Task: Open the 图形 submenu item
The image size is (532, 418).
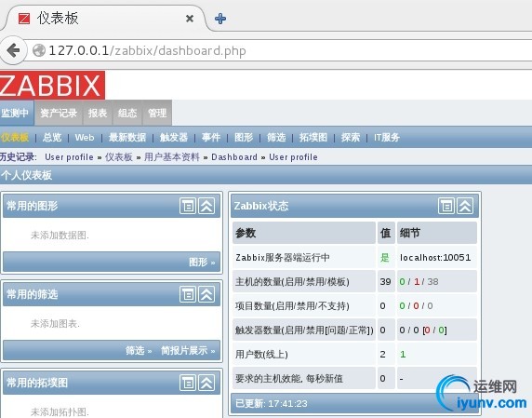Action: pyautogui.click(x=244, y=137)
